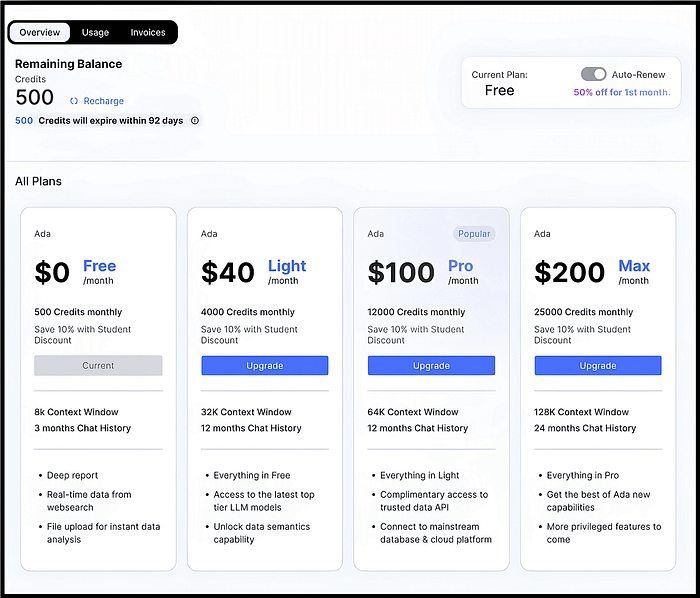
Task: Click the Current button on Free plan
Action: pyautogui.click(x=98, y=366)
